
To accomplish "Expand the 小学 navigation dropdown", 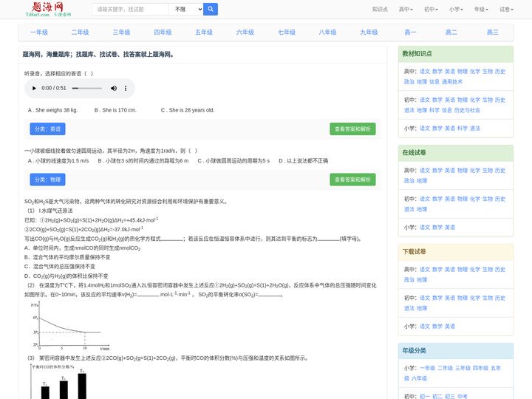I will tap(456, 10).
